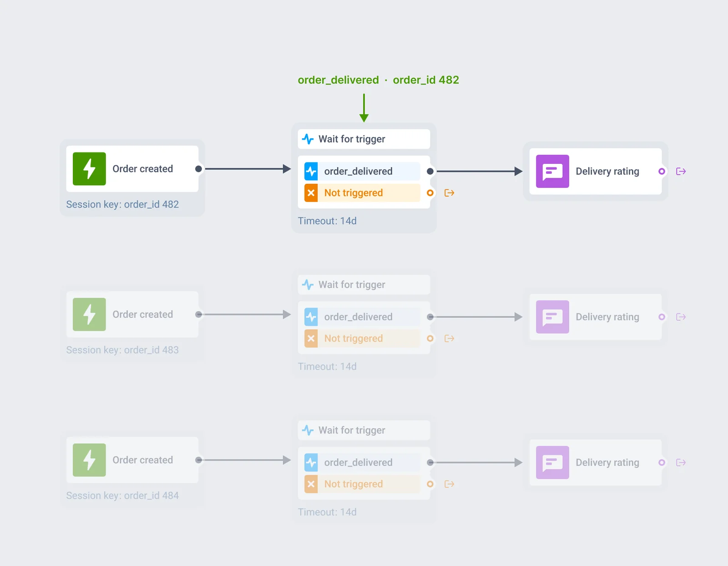Click faded exit icon after middle Delivery rating
Image resolution: width=728 pixels, height=566 pixels.
pos(681,317)
